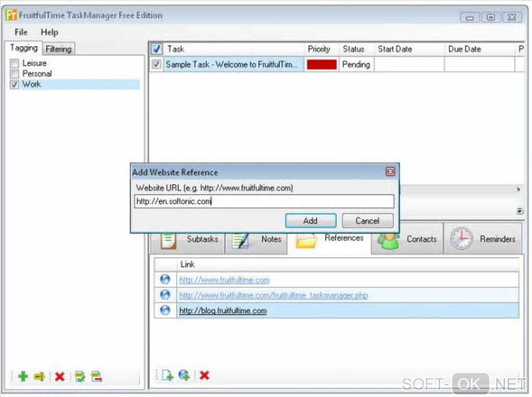
Task: Open the http://www.fruitfultime.com link
Action: pyautogui.click(x=224, y=280)
